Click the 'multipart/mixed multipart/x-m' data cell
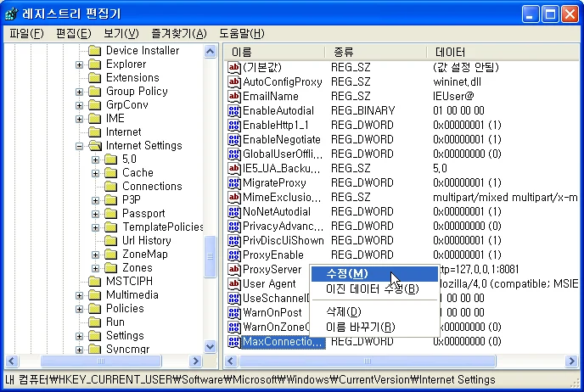Screen dimensions: 584x392 [505, 198]
